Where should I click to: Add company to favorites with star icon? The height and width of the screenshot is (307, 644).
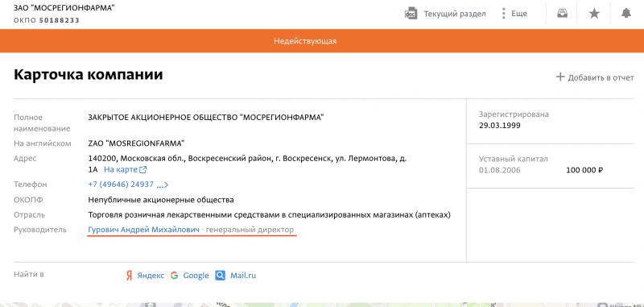[594, 14]
